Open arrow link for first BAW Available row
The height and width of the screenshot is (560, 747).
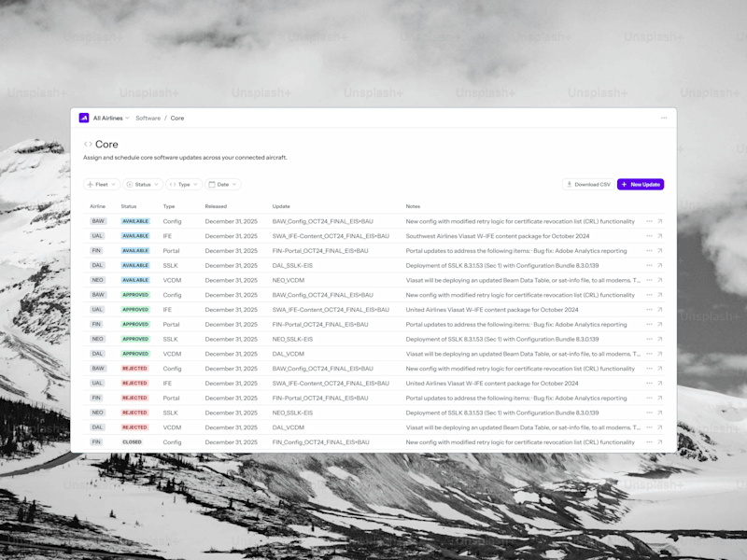pos(660,221)
